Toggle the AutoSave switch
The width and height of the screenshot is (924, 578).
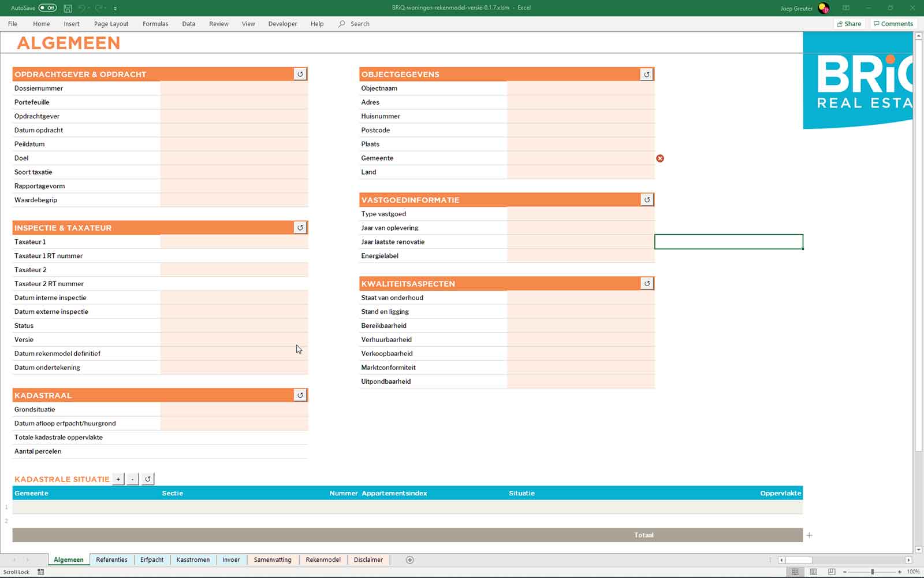pyautogui.click(x=47, y=8)
